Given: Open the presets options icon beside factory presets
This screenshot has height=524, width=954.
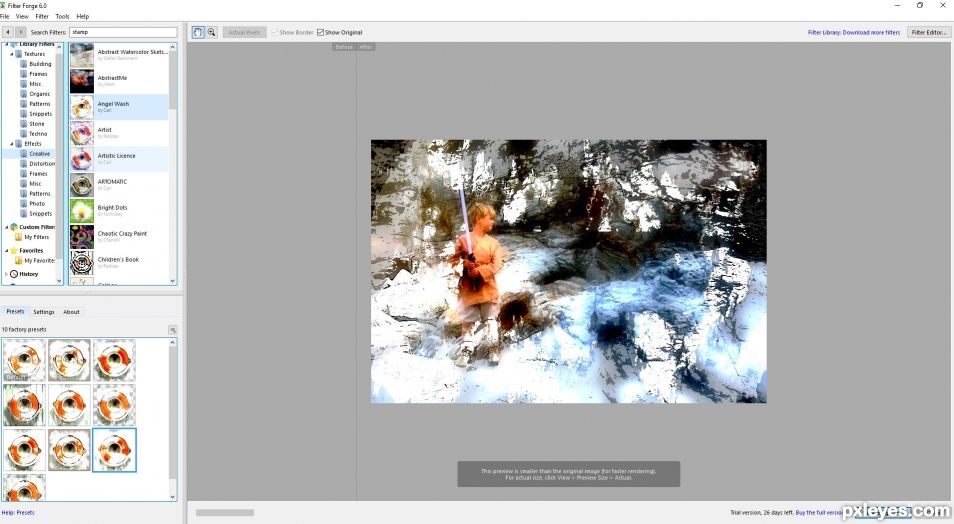Looking at the screenshot, I should [x=173, y=330].
